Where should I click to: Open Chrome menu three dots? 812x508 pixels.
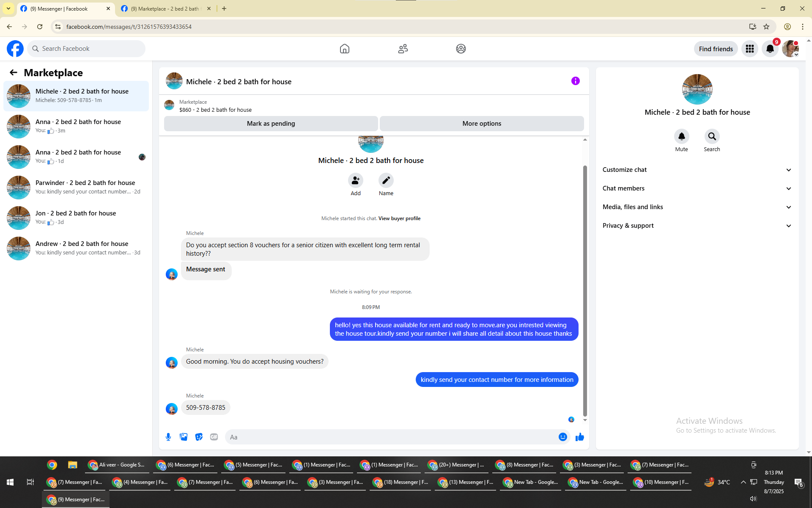pos(803,27)
